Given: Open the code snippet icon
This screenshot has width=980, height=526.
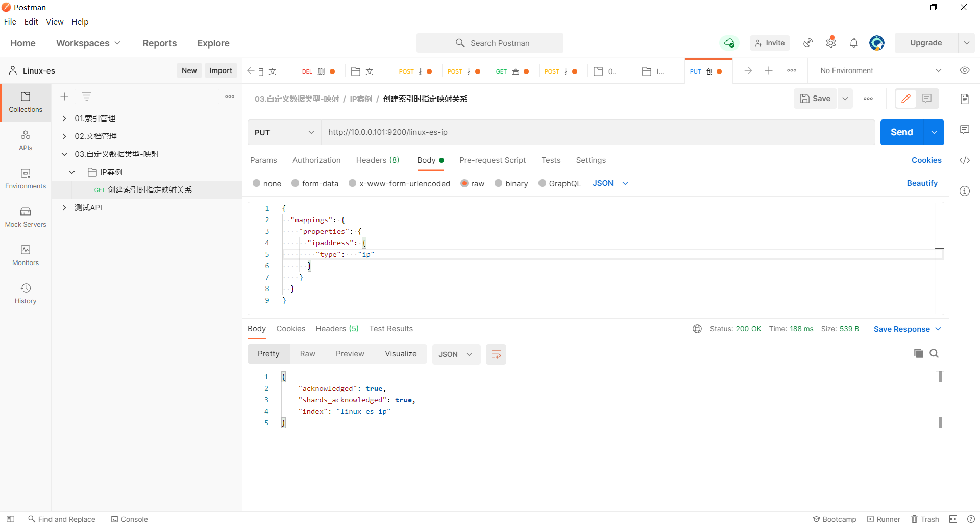Looking at the screenshot, I should (x=965, y=160).
